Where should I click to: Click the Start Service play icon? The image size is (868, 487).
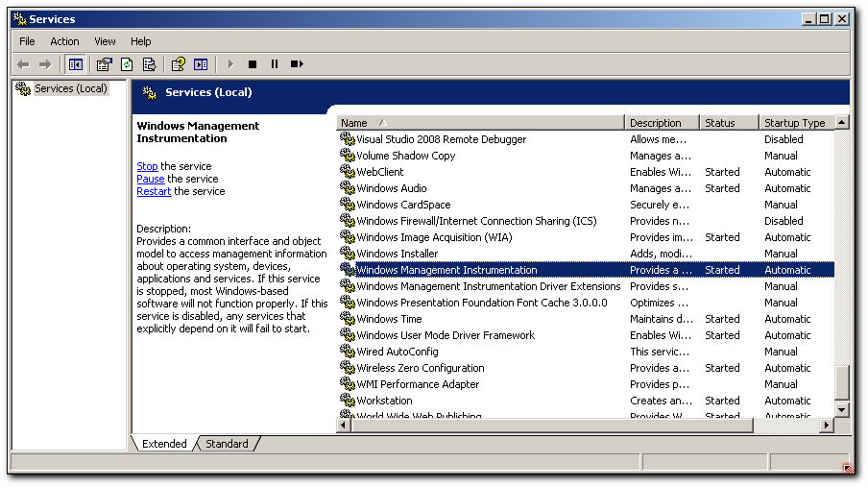(230, 64)
